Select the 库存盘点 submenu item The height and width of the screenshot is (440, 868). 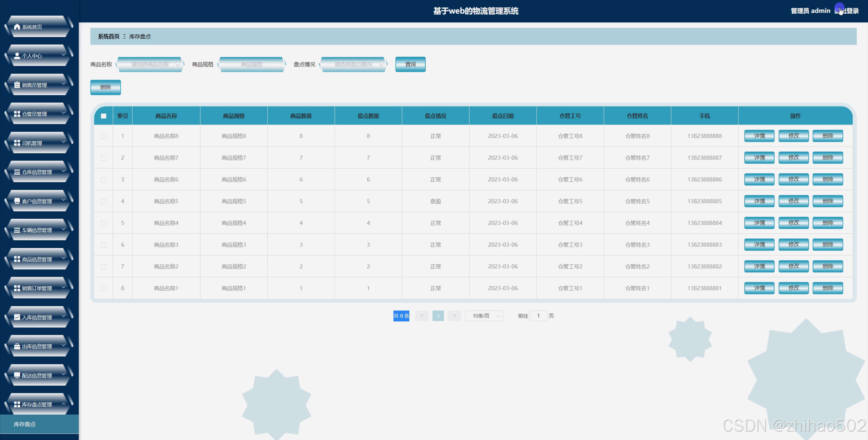pos(25,424)
